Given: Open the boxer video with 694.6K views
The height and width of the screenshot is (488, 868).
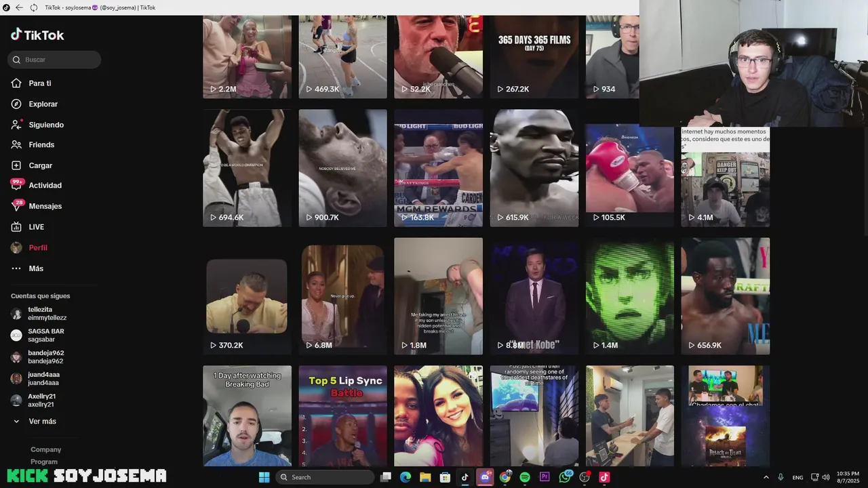Looking at the screenshot, I should [x=247, y=168].
